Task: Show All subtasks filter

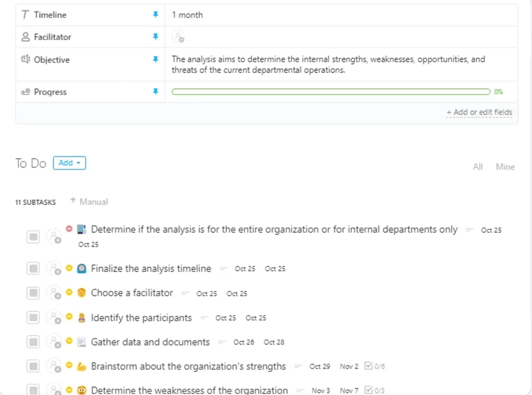Action: click(x=478, y=167)
